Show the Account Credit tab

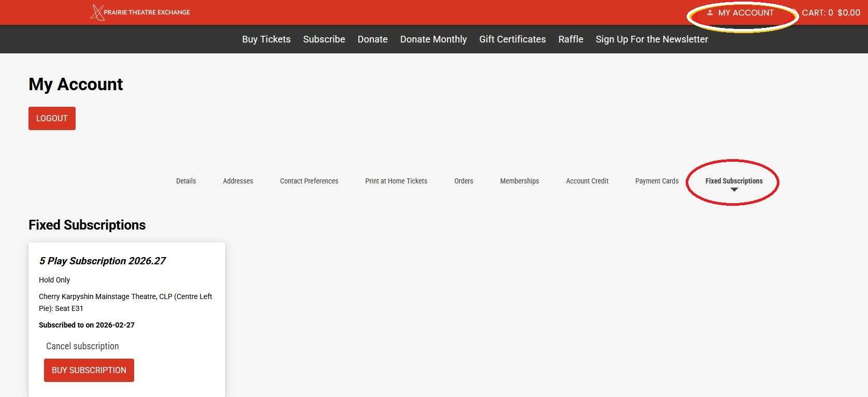(587, 181)
